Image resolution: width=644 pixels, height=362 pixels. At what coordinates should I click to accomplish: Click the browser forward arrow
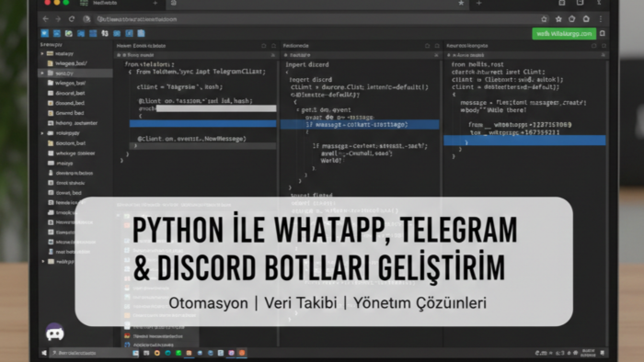click(x=58, y=19)
